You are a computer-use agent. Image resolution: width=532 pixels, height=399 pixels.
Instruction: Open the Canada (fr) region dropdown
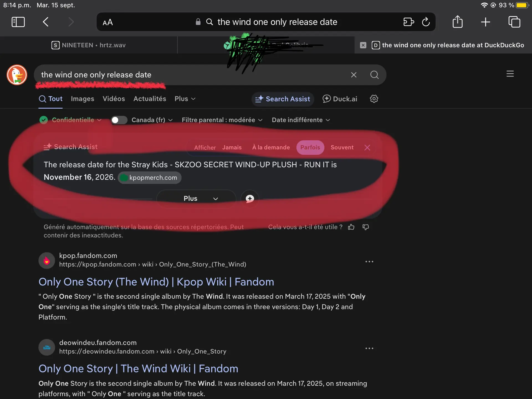point(152,120)
